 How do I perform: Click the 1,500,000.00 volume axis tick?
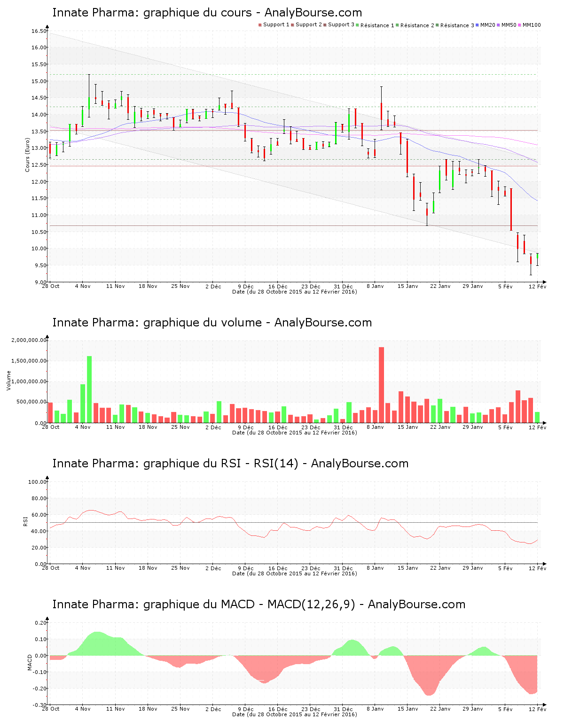(x=29, y=361)
